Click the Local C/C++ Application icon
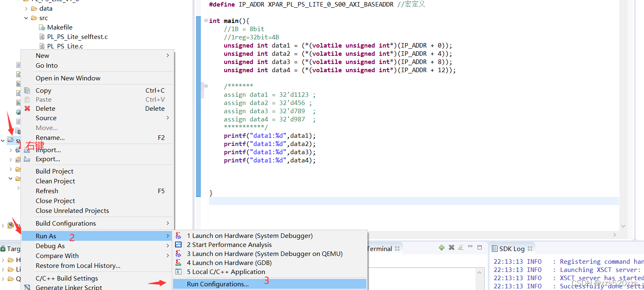 tap(178, 272)
